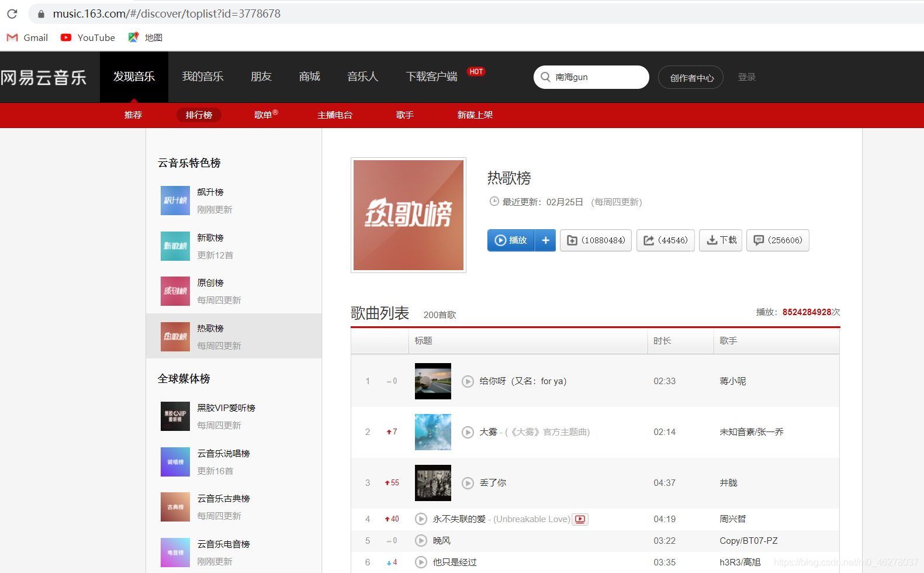Image resolution: width=924 pixels, height=573 pixels.
Task: Play the song 永不失联的爱
Action: 421,519
